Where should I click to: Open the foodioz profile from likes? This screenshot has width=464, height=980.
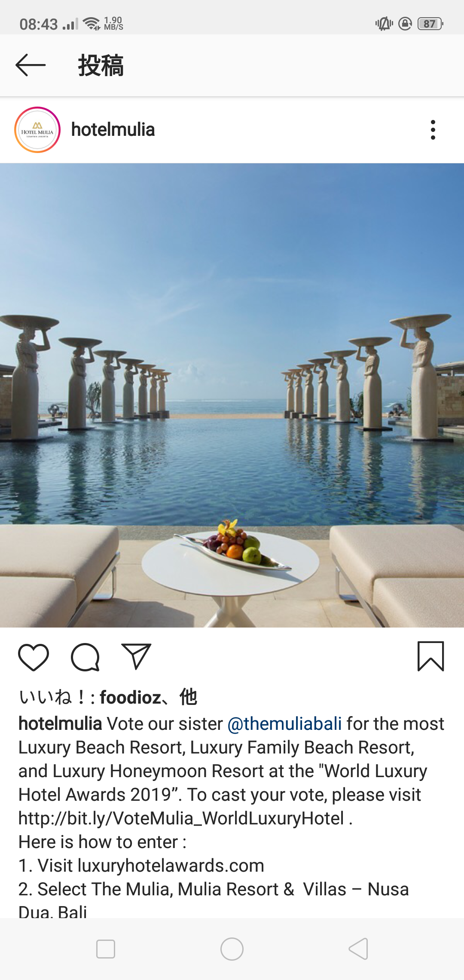[131, 697]
